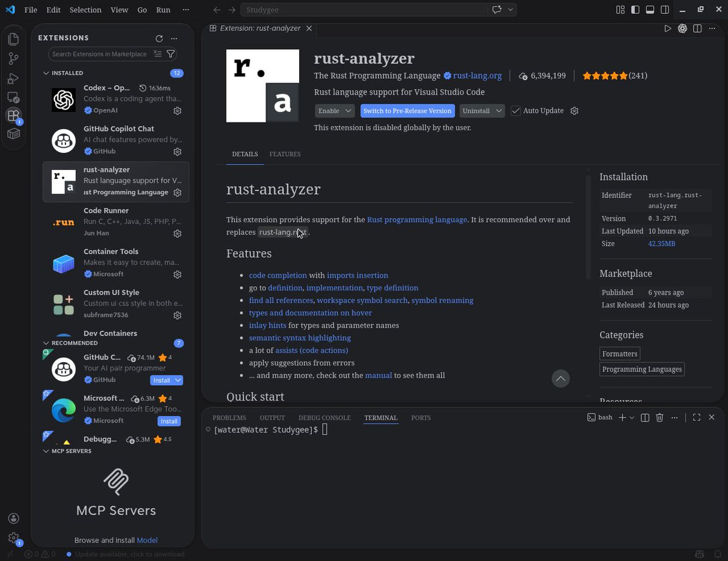Go back with the navigation arrow
Image resolution: width=728 pixels, height=561 pixels.
(217, 10)
